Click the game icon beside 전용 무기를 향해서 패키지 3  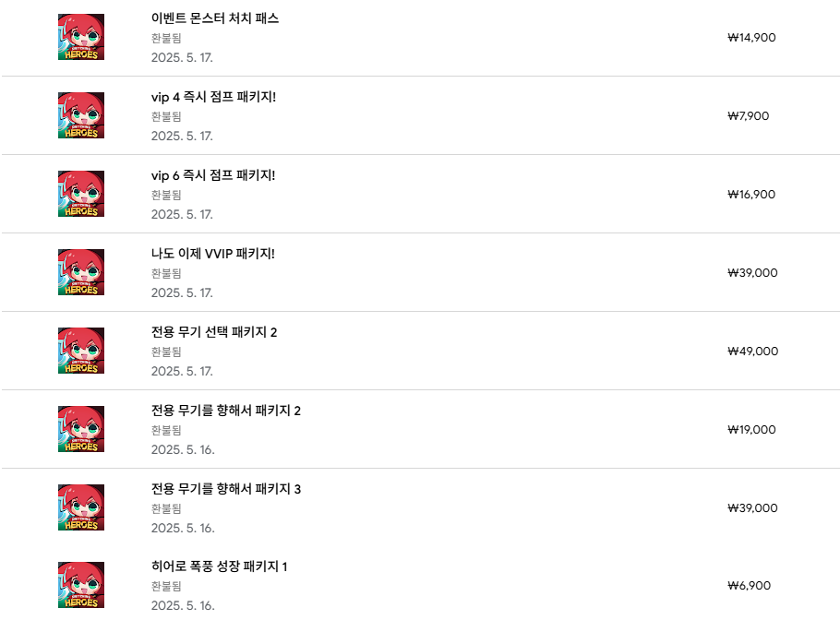81,507
